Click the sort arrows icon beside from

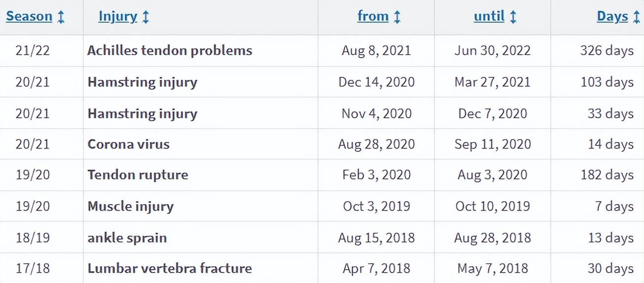(x=397, y=17)
